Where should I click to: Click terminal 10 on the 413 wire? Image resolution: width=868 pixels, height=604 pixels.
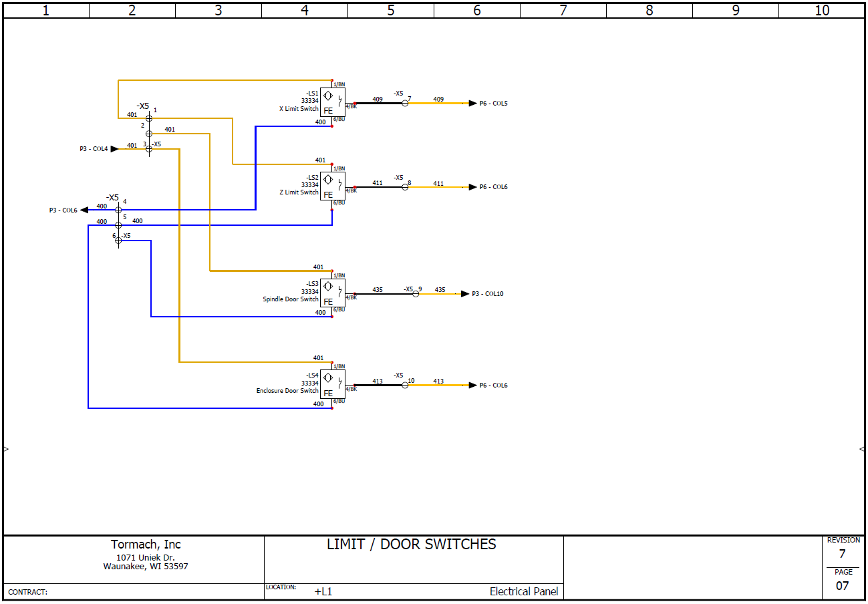(x=405, y=386)
